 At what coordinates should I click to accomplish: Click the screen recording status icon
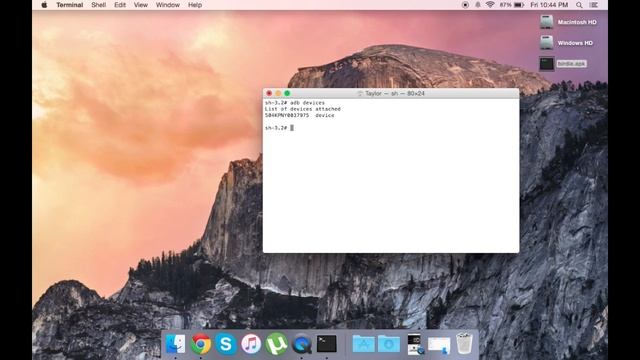coord(465,5)
